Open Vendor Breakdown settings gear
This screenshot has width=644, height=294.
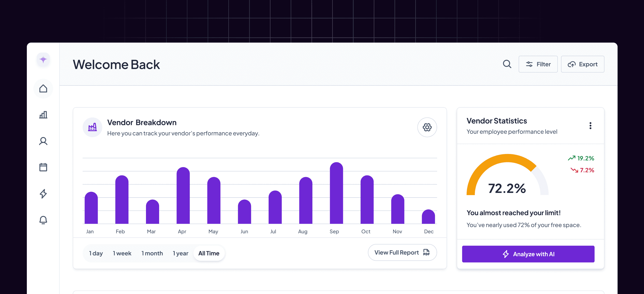coord(427,127)
